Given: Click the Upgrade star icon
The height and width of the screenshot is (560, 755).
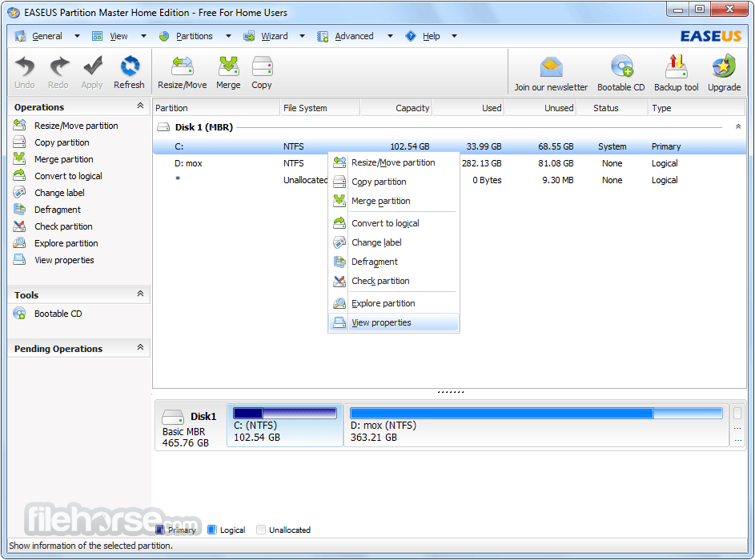Looking at the screenshot, I should tap(724, 66).
